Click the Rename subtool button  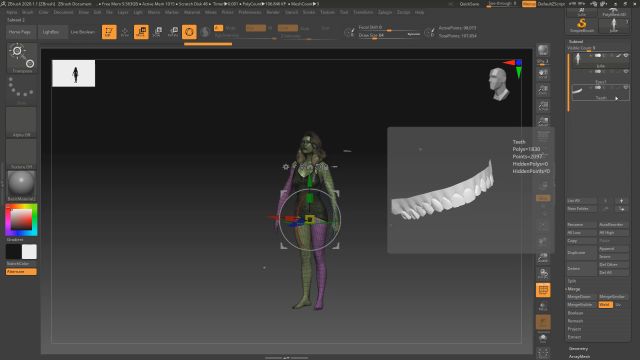click(x=581, y=224)
